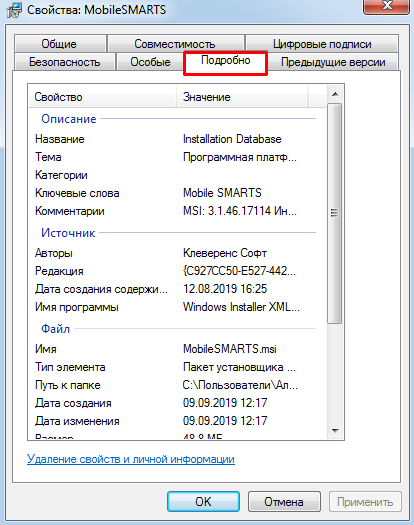414x525 pixels.
Task: Click scrollbar down arrow in properties list
Action: [335, 431]
